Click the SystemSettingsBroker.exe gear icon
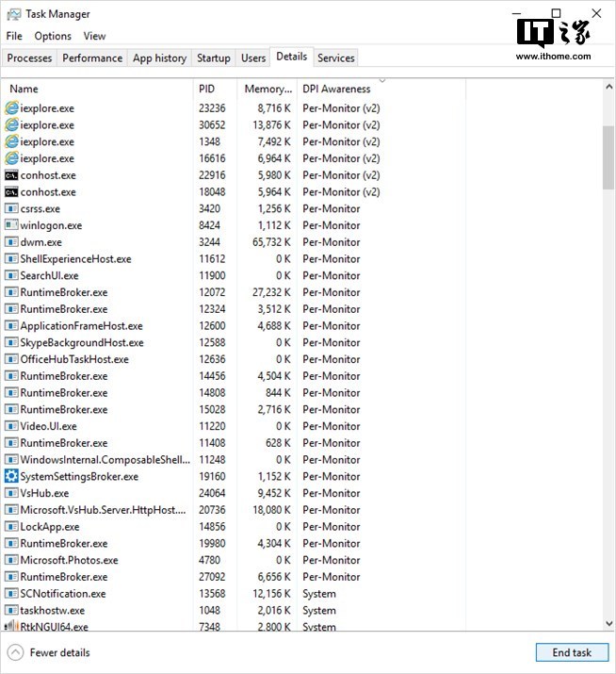 click(x=11, y=476)
